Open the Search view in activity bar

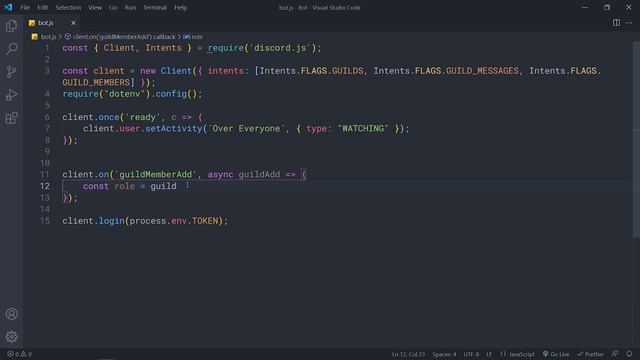click(11, 49)
